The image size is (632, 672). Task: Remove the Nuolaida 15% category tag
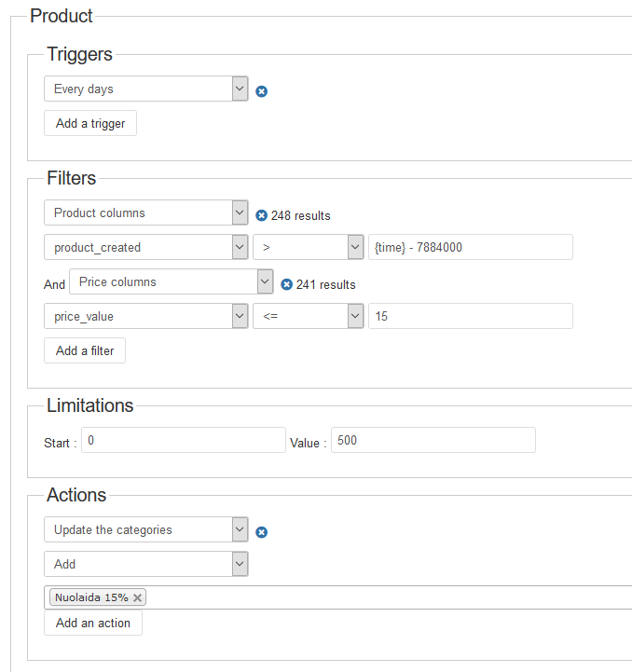pos(138,597)
